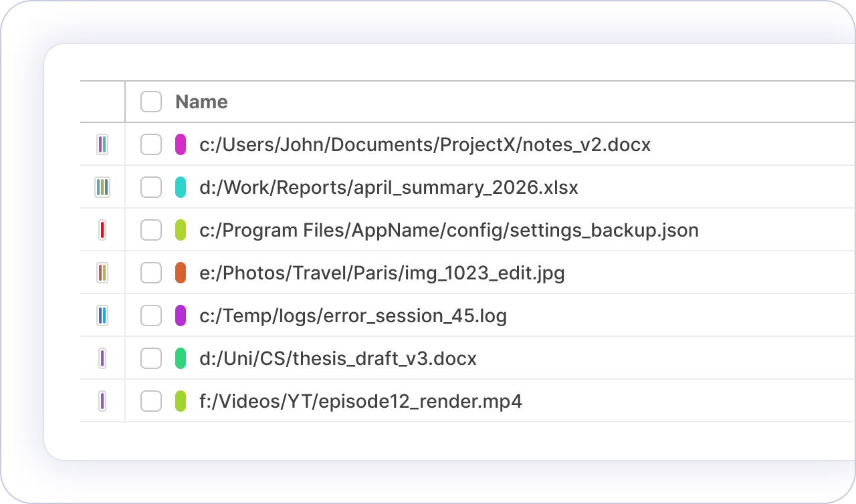Click orange color pill beside img_1023_edit.jpg

(181, 273)
